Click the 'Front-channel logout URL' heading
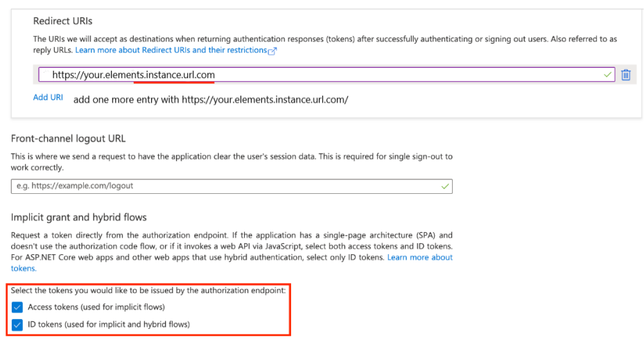The height and width of the screenshot is (349, 644). click(68, 138)
